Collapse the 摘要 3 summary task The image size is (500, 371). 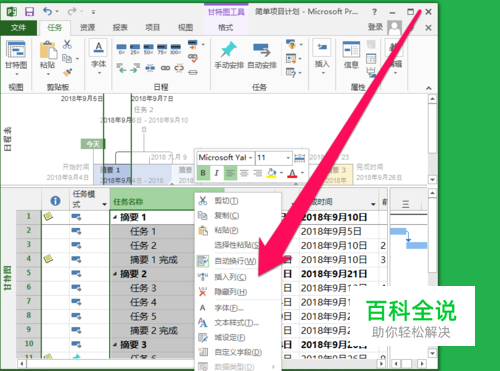(x=115, y=345)
